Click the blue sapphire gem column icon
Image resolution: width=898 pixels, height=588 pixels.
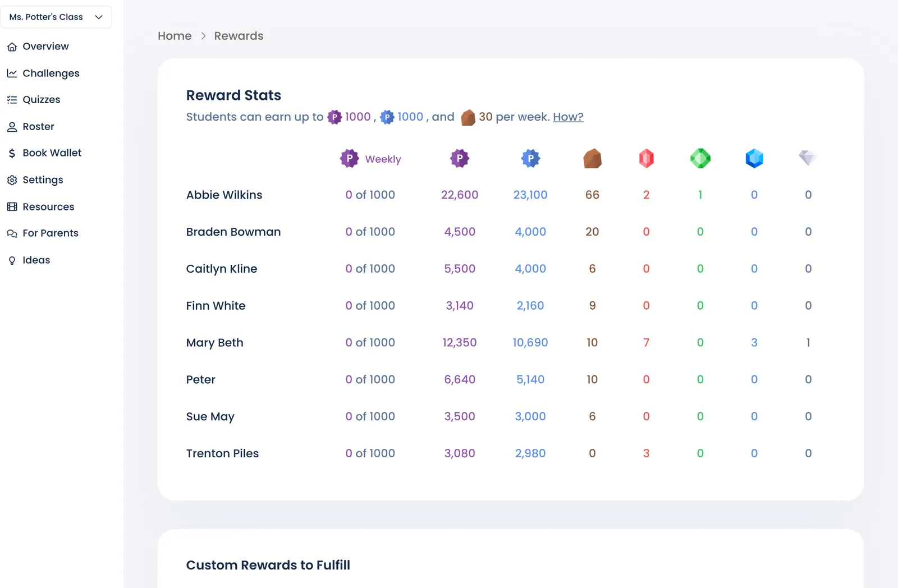pos(754,159)
